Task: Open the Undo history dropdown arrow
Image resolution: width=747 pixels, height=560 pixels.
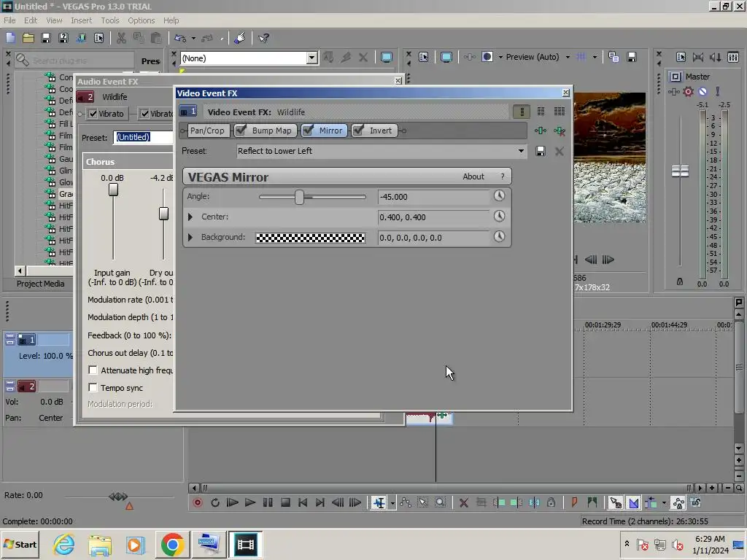Action: click(x=193, y=38)
